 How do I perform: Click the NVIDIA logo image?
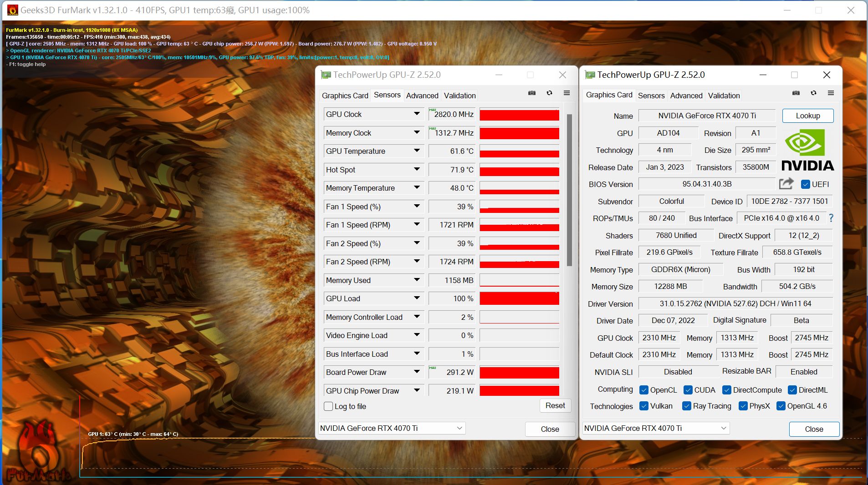click(807, 150)
